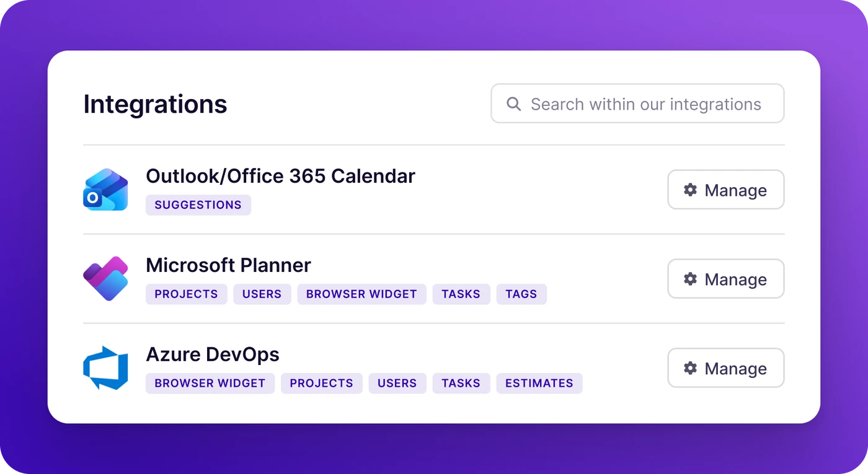Screen dimensions: 868x474
Task: Click the ESTIMATES tag under Azure DevOps
Action: (x=539, y=384)
